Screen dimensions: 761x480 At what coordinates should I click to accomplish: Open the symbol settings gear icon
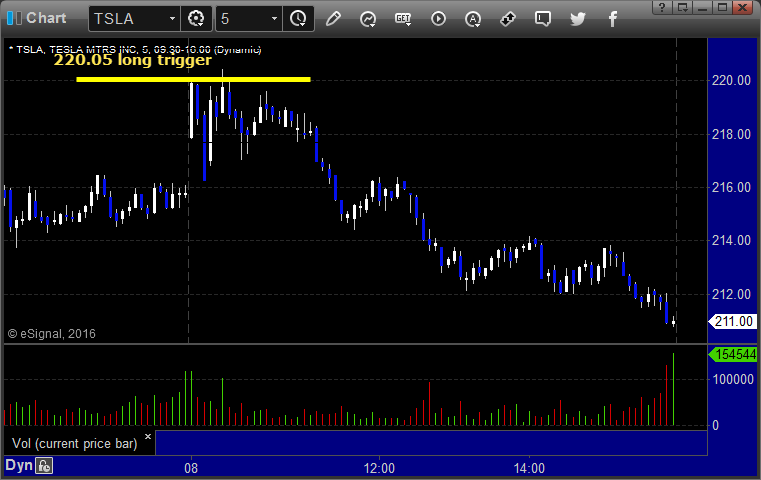[196, 18]
